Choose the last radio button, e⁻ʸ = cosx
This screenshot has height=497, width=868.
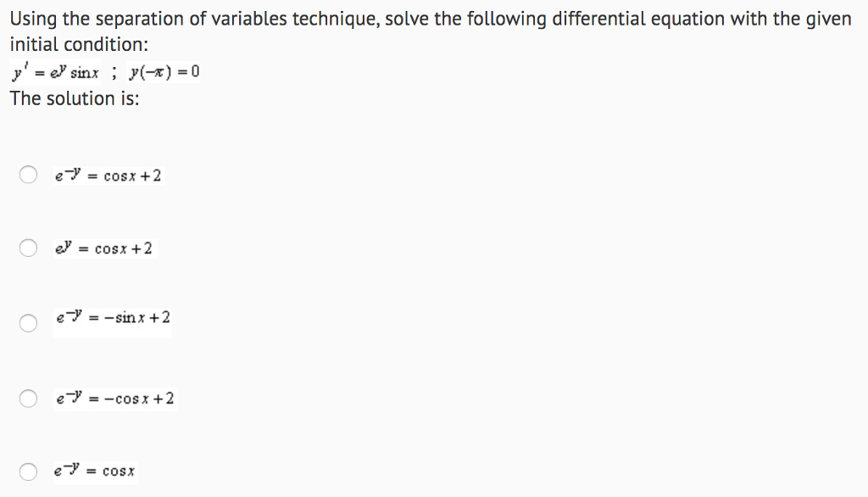[x=29, y=472]
